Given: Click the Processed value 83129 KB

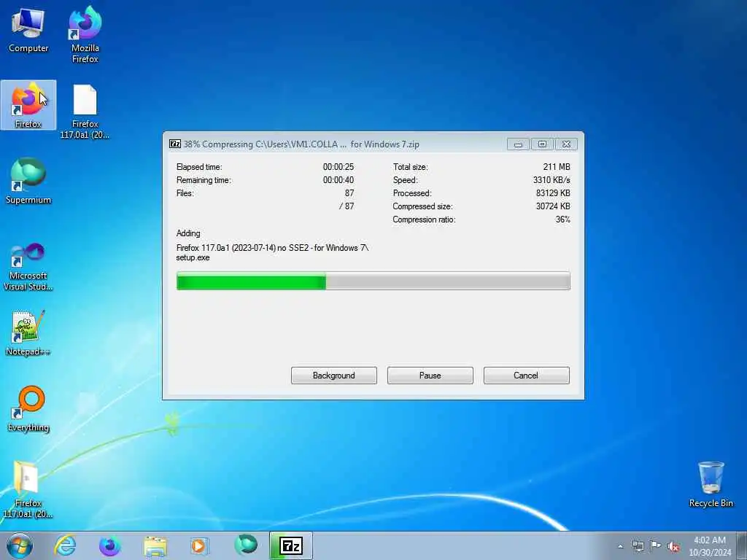Looking at the screenshot, I should 553,193.
